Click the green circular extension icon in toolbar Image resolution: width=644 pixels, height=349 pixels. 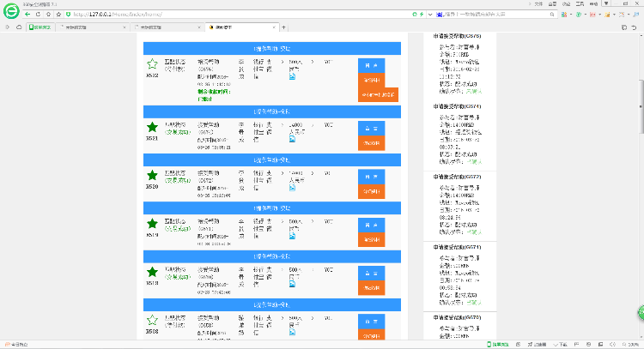coord(578,15)
